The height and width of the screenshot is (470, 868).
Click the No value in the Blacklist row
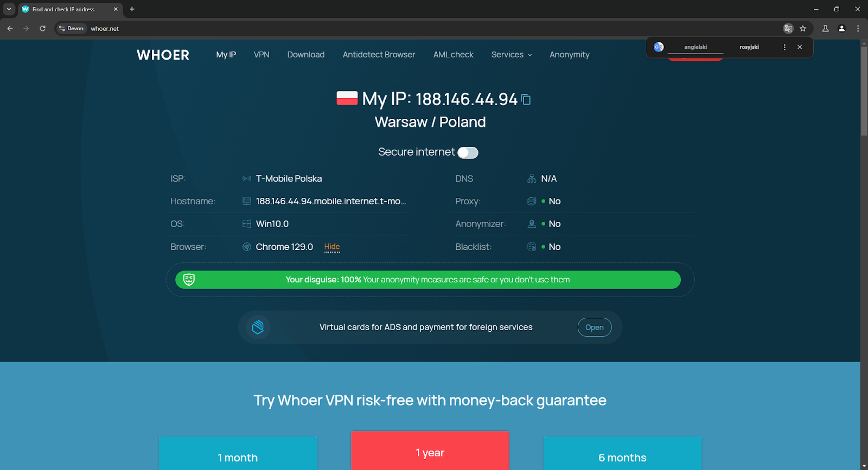[554, 247]
